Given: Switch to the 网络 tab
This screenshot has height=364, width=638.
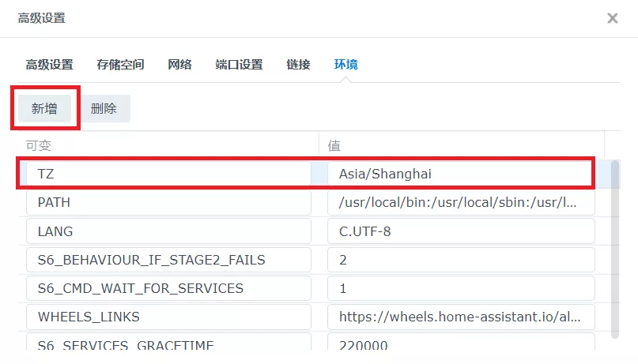Looking at the screenshot, I should (x=179, y=65).
